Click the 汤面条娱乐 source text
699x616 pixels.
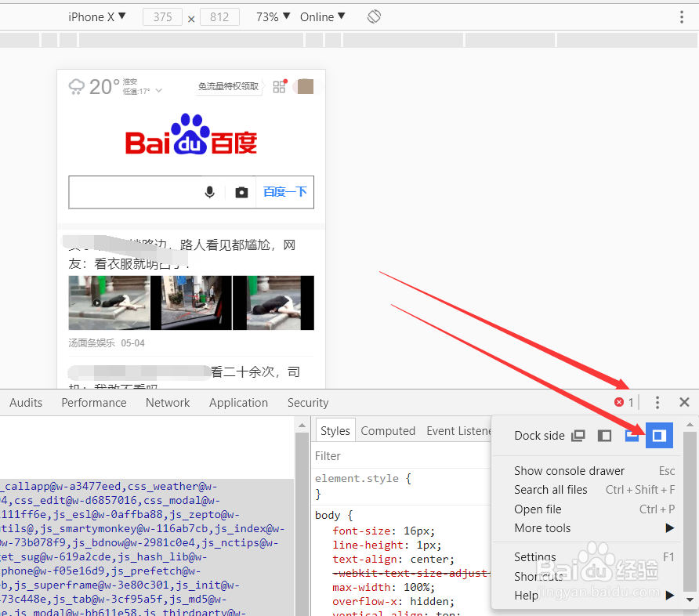tap(92, 342)
